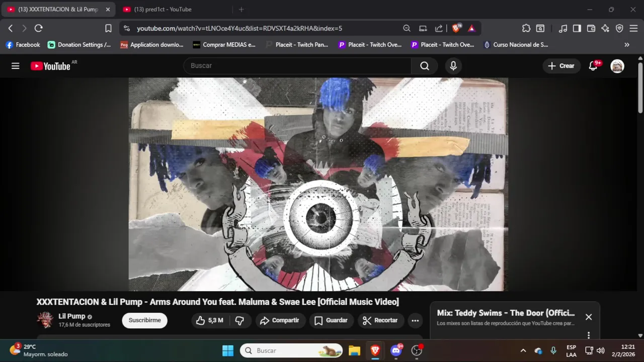Click Recortar to clip the video
Image resolution: width=644 pixels, height=362 pixels.
[380, 320]
